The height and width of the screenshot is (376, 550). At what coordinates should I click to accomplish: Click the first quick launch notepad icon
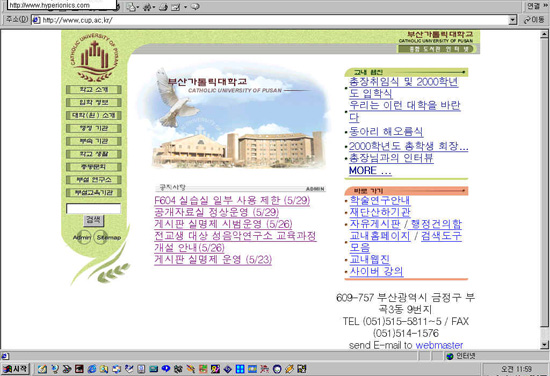[x=42, y=369]
